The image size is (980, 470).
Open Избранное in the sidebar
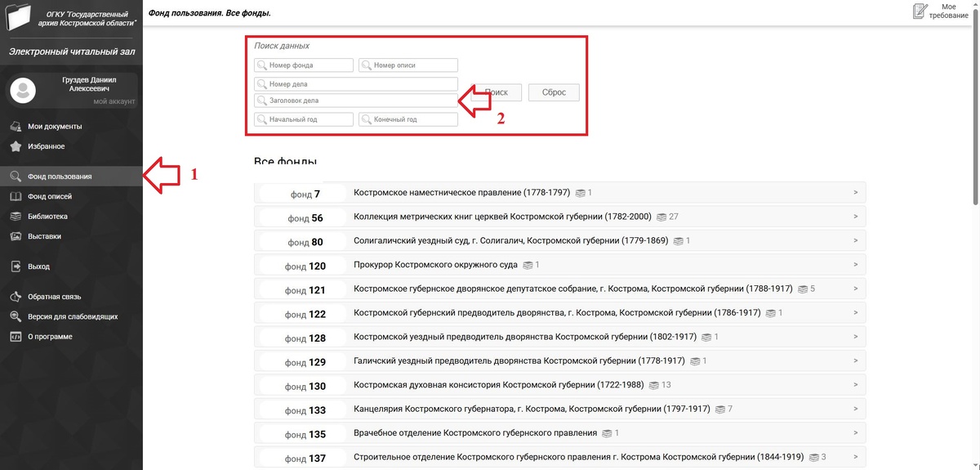(46, 146)
